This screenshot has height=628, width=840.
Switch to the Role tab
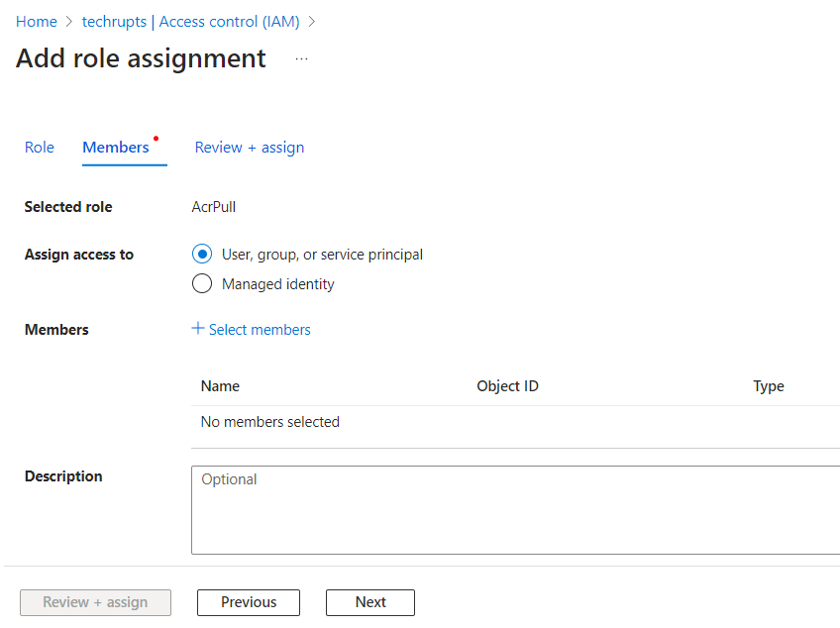point(39,147)
